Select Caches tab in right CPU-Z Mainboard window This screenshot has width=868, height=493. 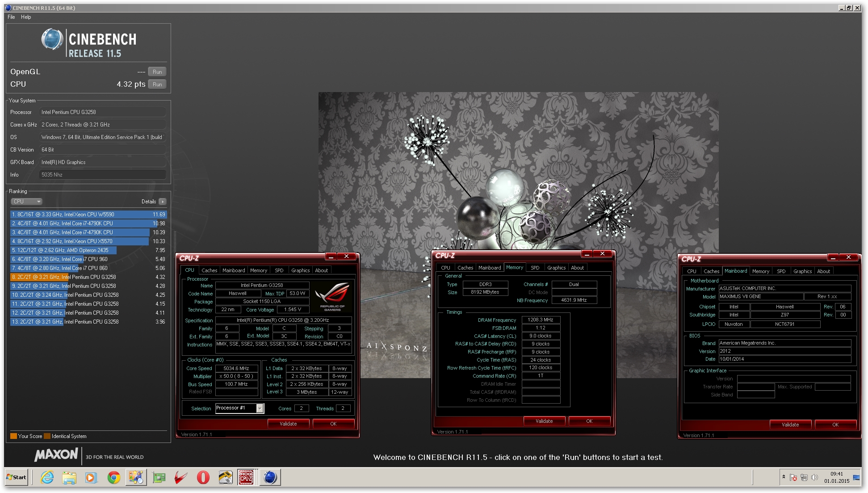[x=712, y=271]
